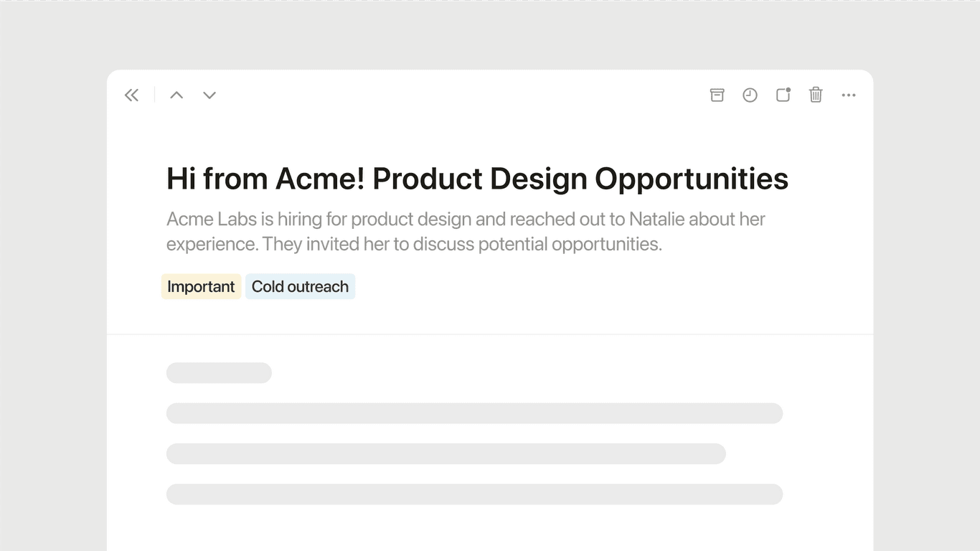980x551 pixels.
Task: Click the short greeting placeholder bar
Action: (x=219, y=372)
